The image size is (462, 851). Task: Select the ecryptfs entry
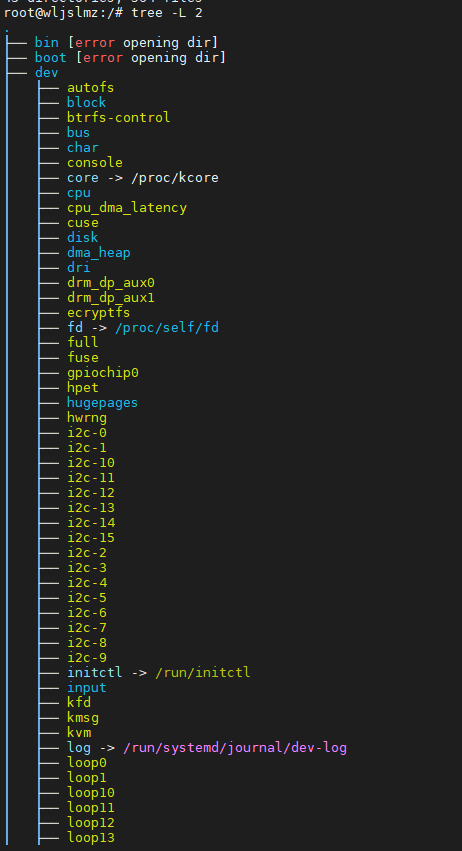(x=99, y=313)
